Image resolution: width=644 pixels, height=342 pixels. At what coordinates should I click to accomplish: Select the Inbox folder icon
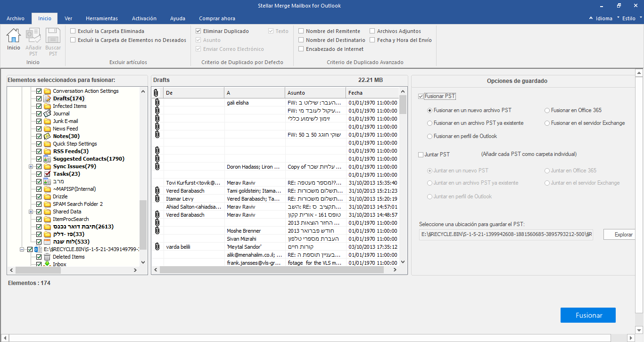pyautogui.click(x=47, y=264)
